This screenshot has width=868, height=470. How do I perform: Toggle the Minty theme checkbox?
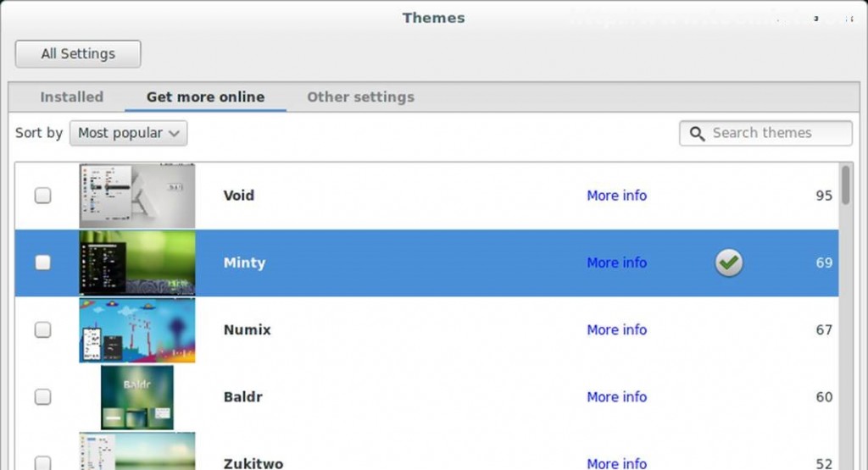click(x=42, y=263)
